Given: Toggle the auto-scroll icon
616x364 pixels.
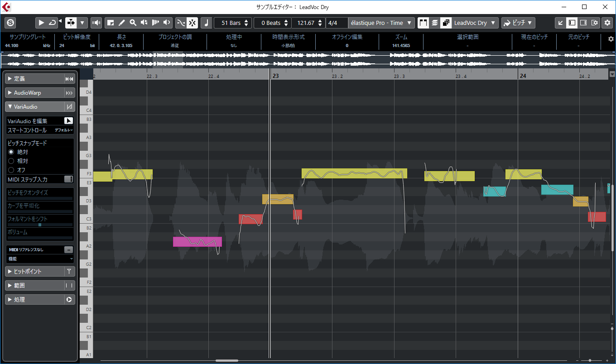Looking at the screenshot, I should (x=71, y=23).
